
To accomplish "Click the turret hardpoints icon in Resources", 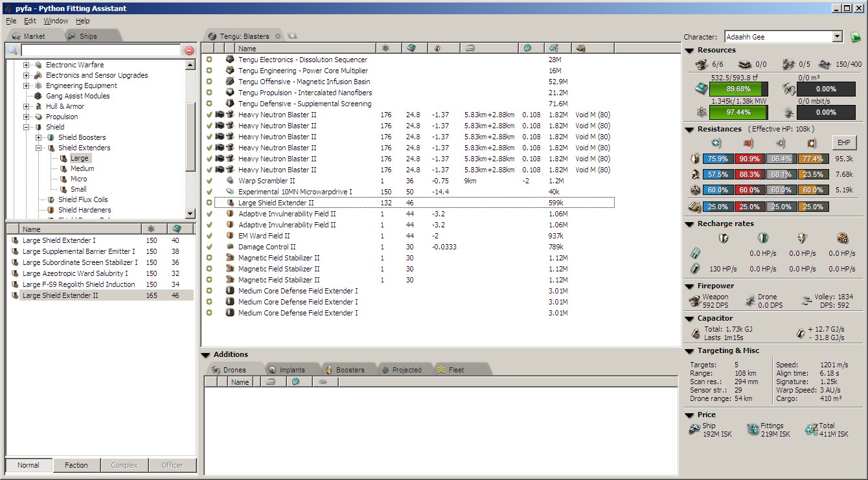I will tap(700, 64).
